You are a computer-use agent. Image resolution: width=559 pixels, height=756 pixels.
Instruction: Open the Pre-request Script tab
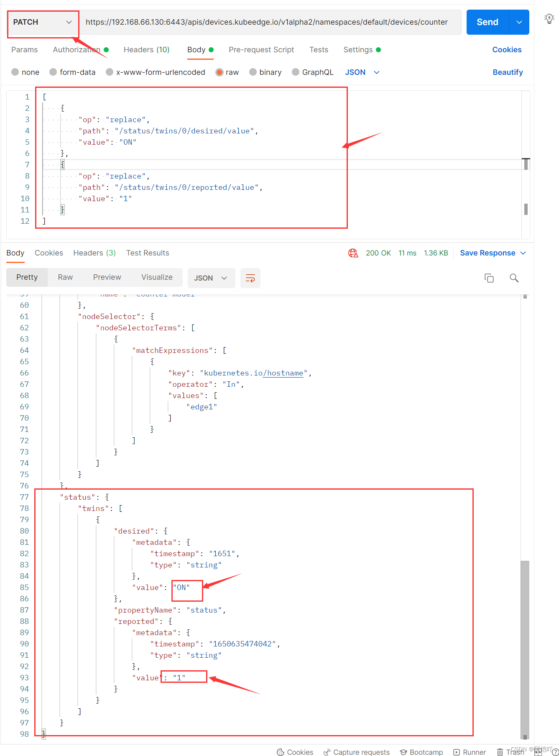(x=261, y=50)
